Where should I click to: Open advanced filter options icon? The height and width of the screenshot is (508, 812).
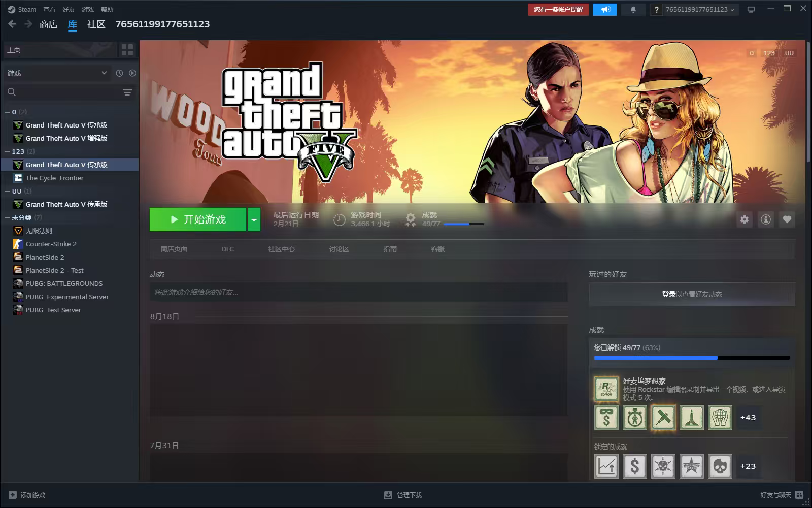tap(127, 92)
